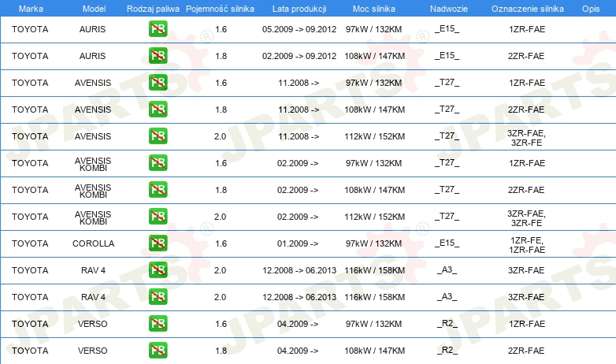This screenshot has height=364, width=616.
Task: Click 11.2008 -> date in the AVENSIS 1.8 row
Action: click(x=299, y=110)
